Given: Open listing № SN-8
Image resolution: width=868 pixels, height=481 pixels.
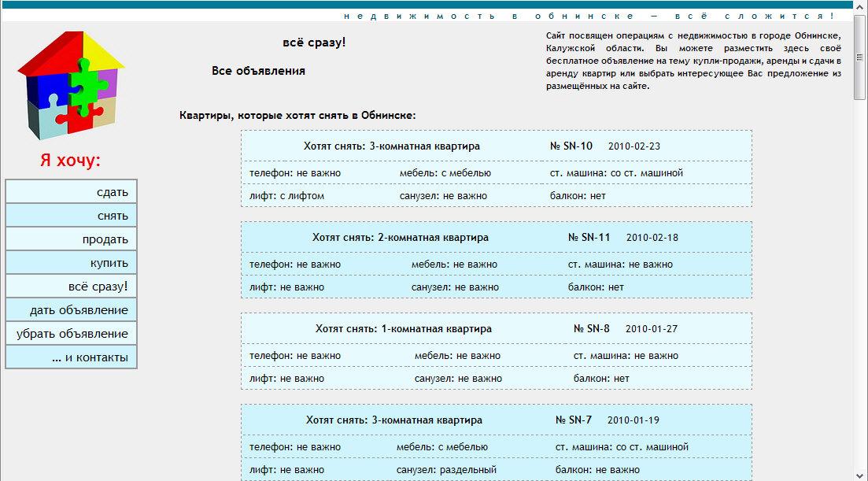Looking at the screenshot, I should [592, 329].
